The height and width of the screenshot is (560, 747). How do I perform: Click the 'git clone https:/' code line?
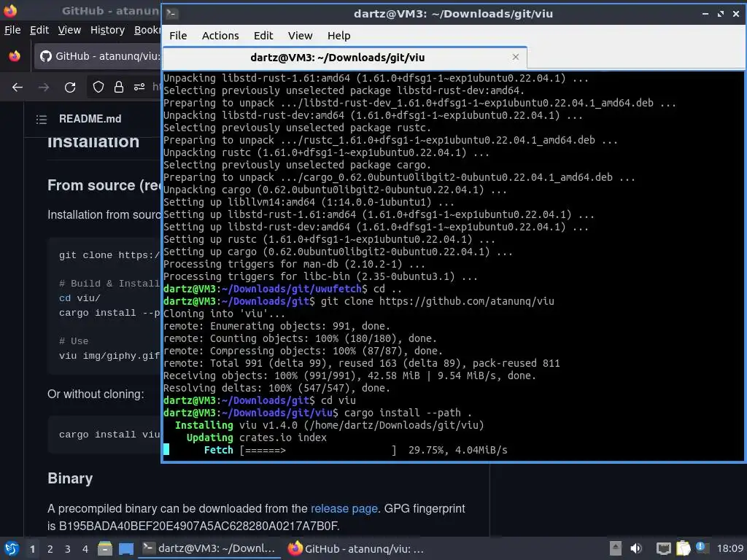[109, 255]
